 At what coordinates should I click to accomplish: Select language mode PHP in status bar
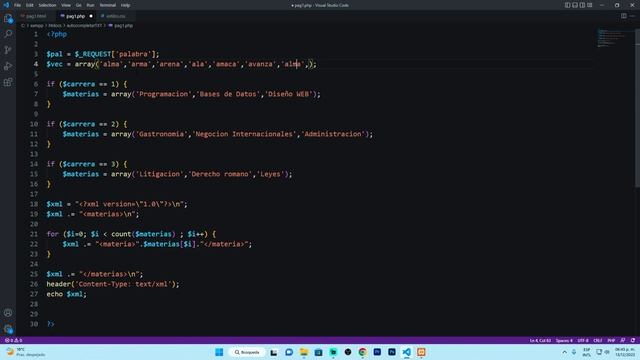click(611, 340)
